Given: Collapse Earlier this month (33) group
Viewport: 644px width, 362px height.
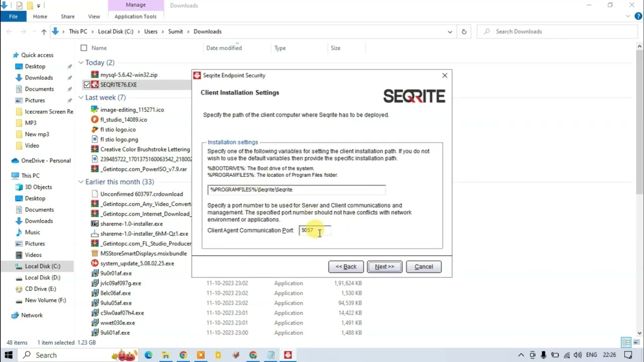Looking at the screenshot, I should (x=80, y=182).
